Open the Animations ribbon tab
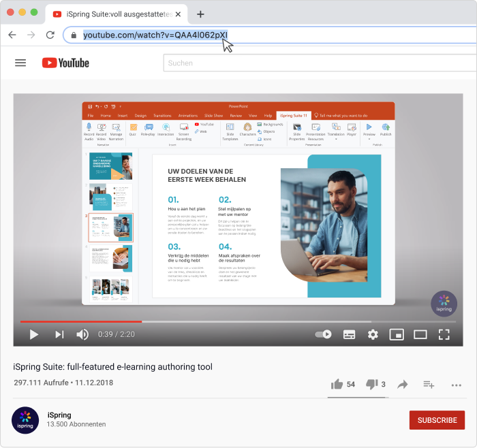 [187, 116]
